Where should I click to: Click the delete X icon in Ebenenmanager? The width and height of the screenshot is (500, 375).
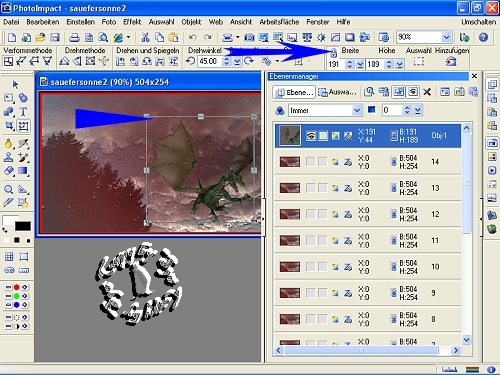(427, 92)
